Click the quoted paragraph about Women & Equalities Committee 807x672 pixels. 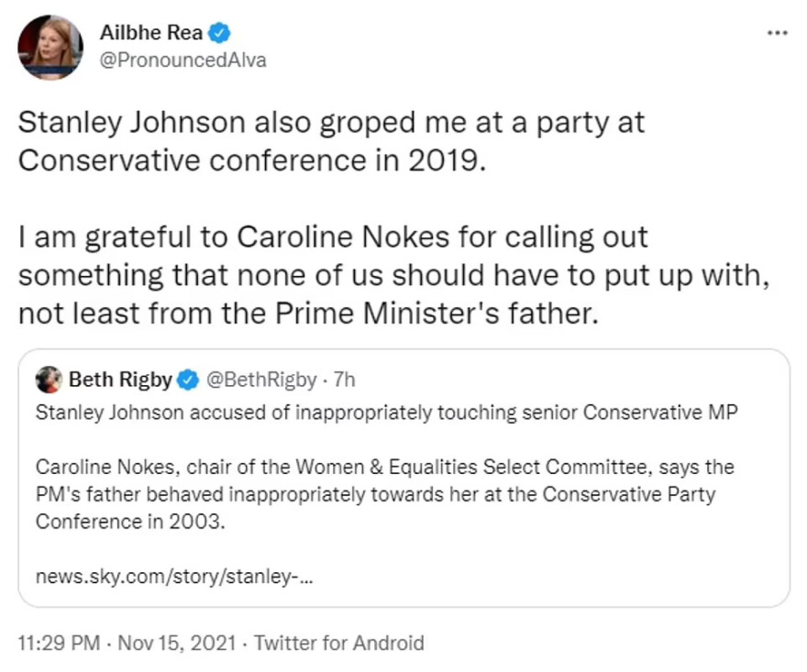385,467
